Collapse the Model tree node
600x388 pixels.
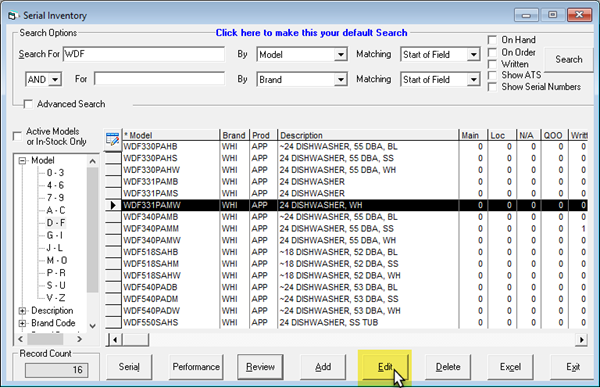click(23, 160)
